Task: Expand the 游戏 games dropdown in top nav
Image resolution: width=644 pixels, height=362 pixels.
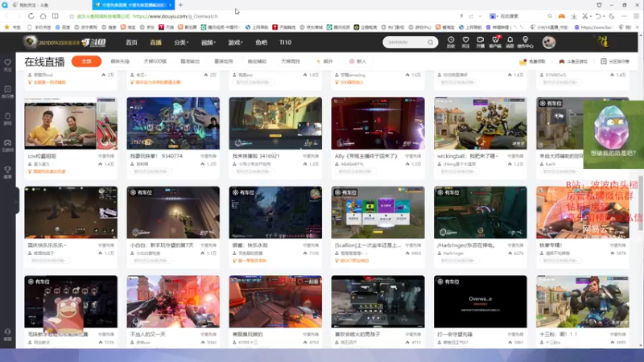Action: 235,43
